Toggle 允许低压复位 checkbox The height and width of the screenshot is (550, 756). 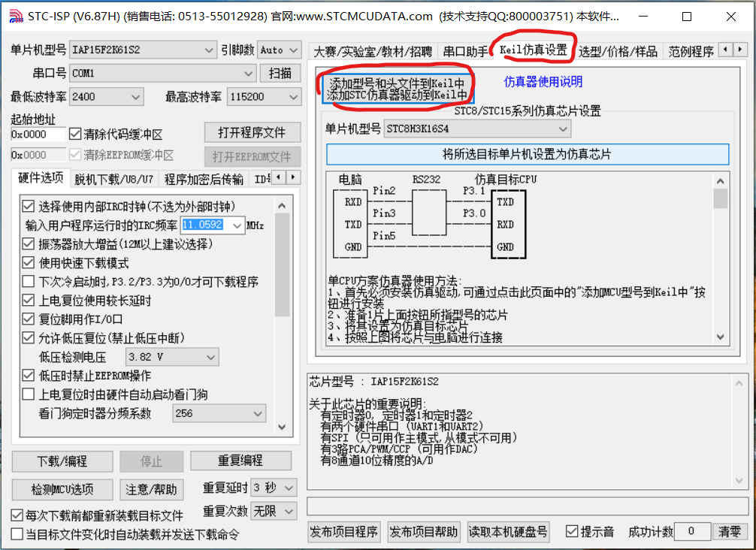click(x=28, y=337)
